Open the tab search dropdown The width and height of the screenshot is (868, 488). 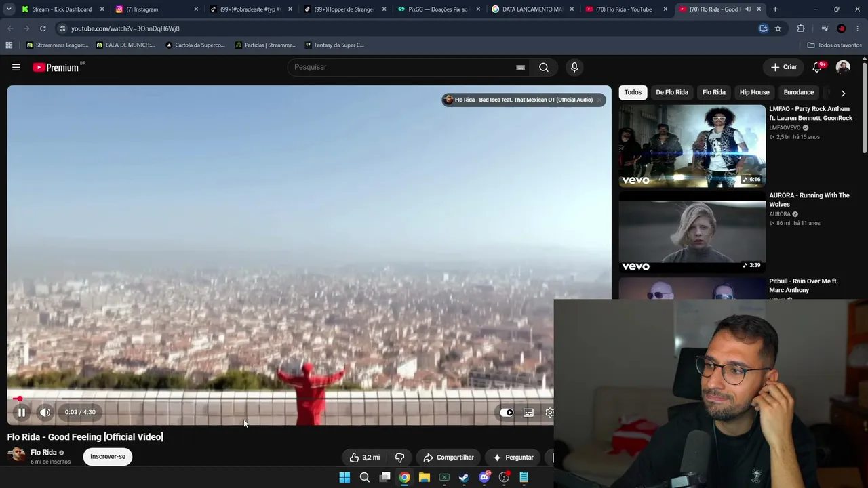click(x=9, y=9)
